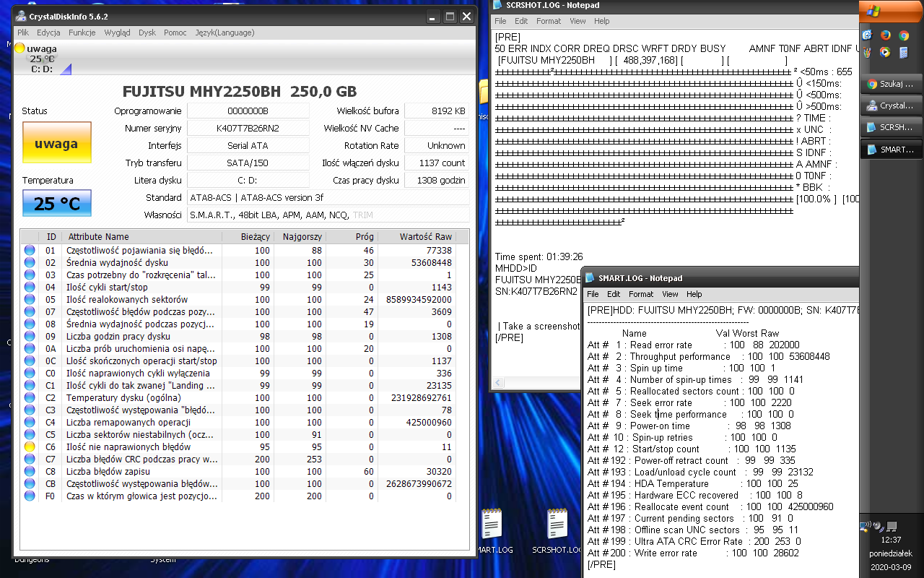Click the gray monitor tray icon
The height and width of the screenshot is (578, 924).
tap(892, 526)
